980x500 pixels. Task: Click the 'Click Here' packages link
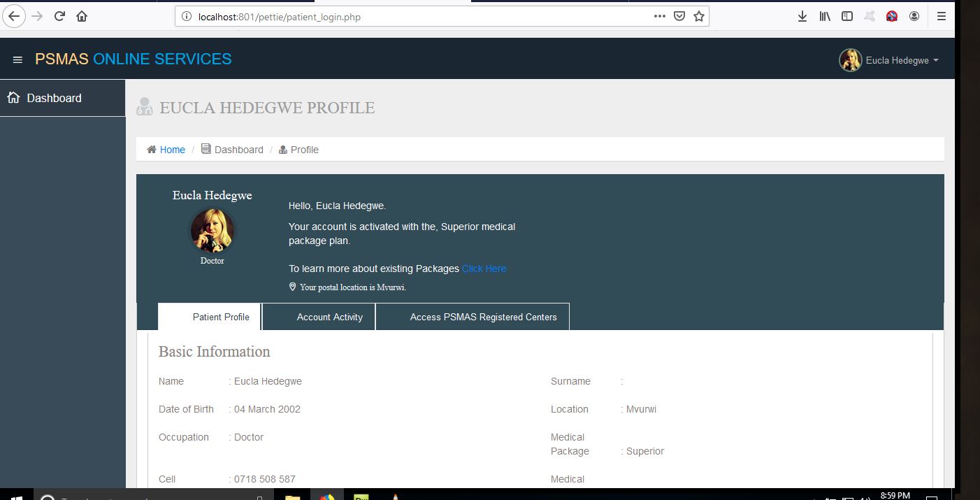point(484,269)
